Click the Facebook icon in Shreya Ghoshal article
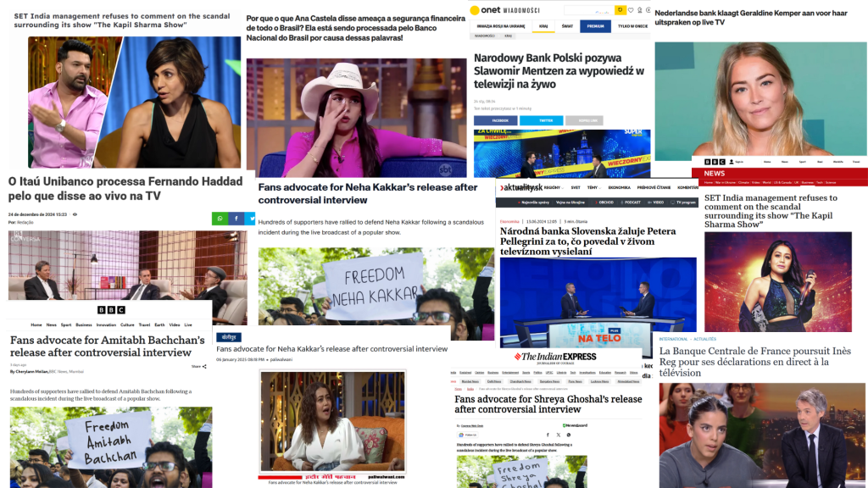The width and height of the screenshot is (868, 488). [548, 435]
